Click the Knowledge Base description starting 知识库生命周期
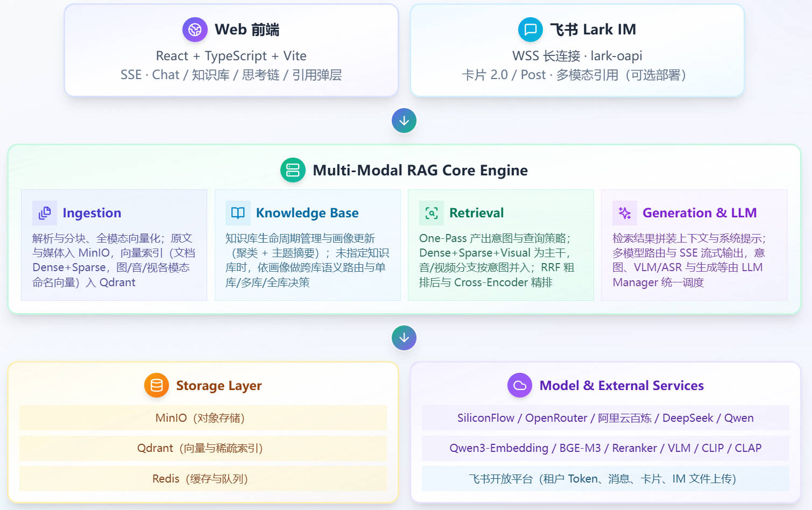This screenshot has height=510, width=812. click(307, 260)
